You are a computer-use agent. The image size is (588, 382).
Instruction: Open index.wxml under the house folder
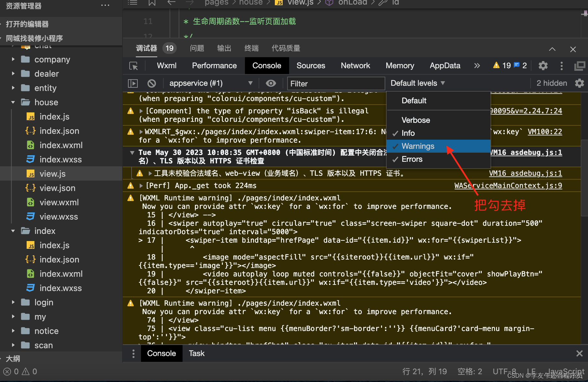coord(61,145)
